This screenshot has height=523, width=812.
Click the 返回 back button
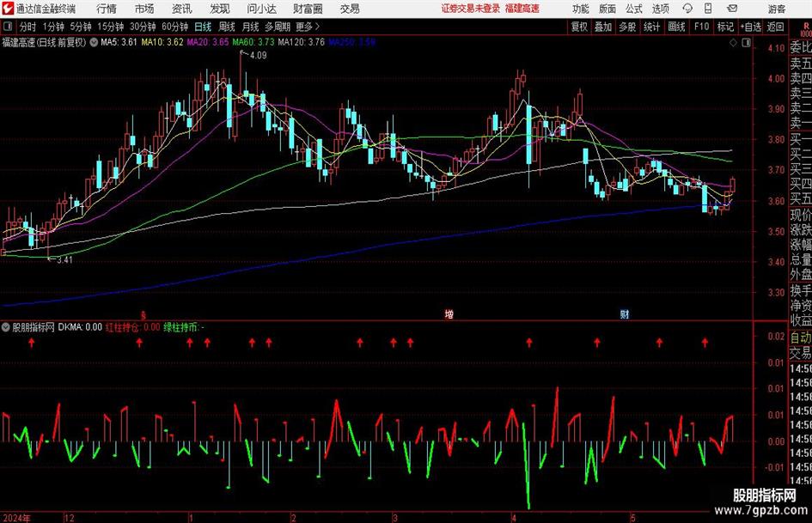[x=775, y=27]
